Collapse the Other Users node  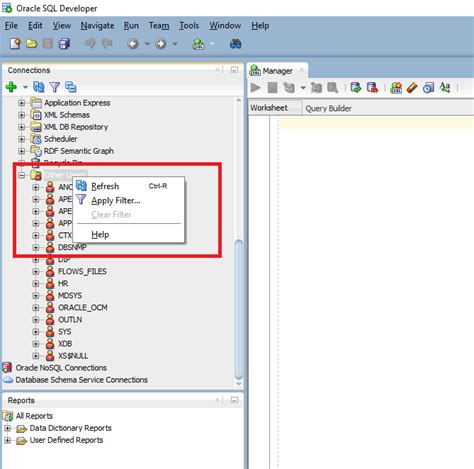[22, 175]
